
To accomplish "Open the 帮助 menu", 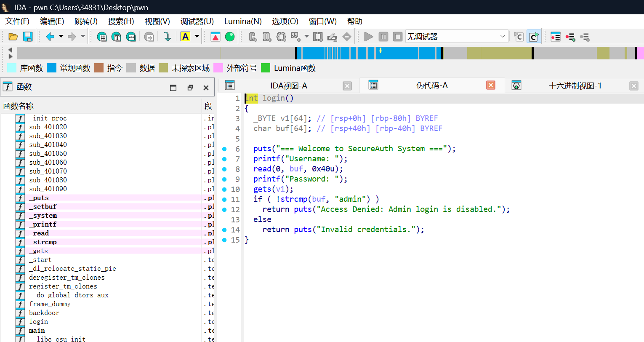I will click(354, 21).
